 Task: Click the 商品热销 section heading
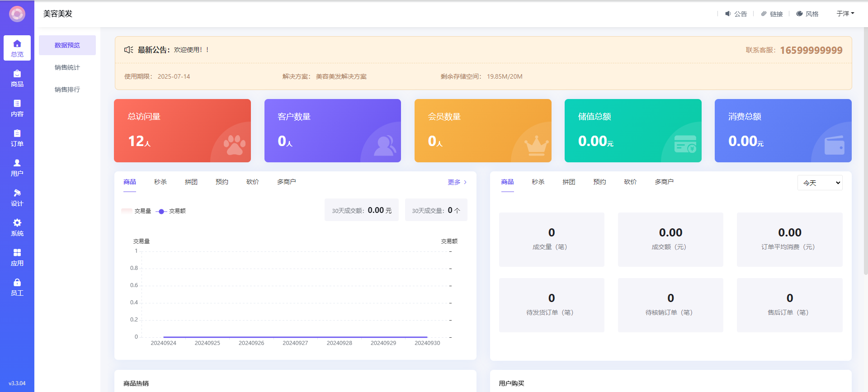[x=136, y=383]
